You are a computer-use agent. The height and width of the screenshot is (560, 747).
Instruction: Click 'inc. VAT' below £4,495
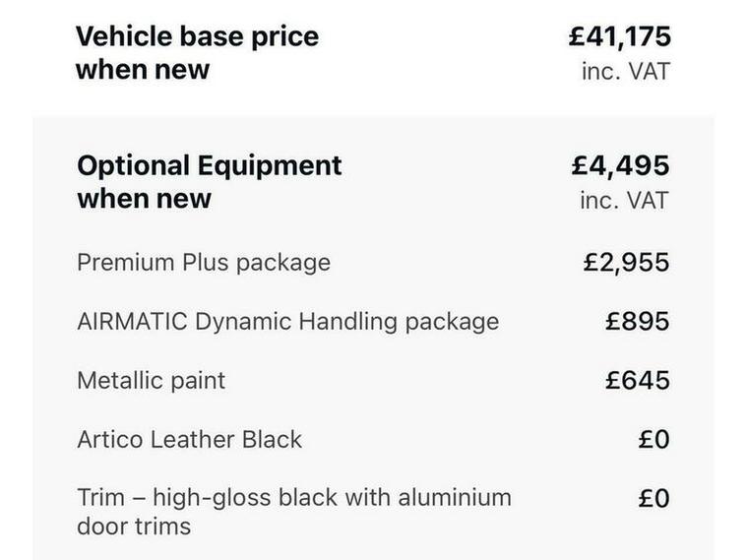(x=625, y=201)
